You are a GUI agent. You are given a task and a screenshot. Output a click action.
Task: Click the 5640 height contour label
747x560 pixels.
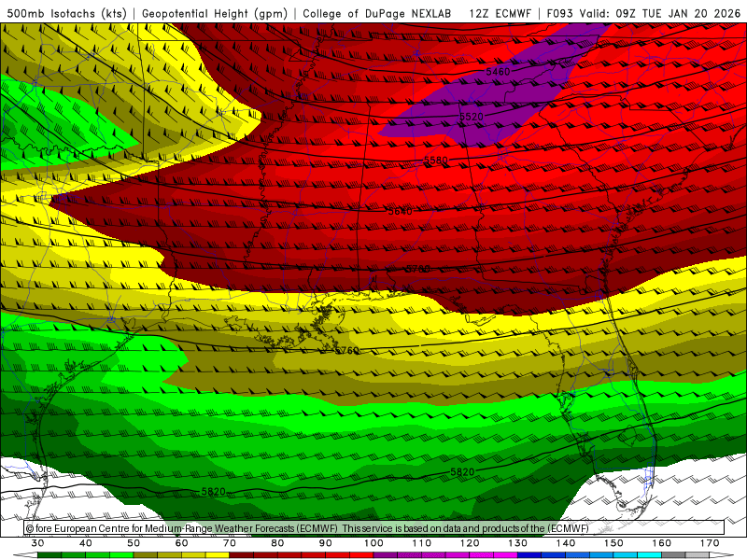click(x=401, y=212)
